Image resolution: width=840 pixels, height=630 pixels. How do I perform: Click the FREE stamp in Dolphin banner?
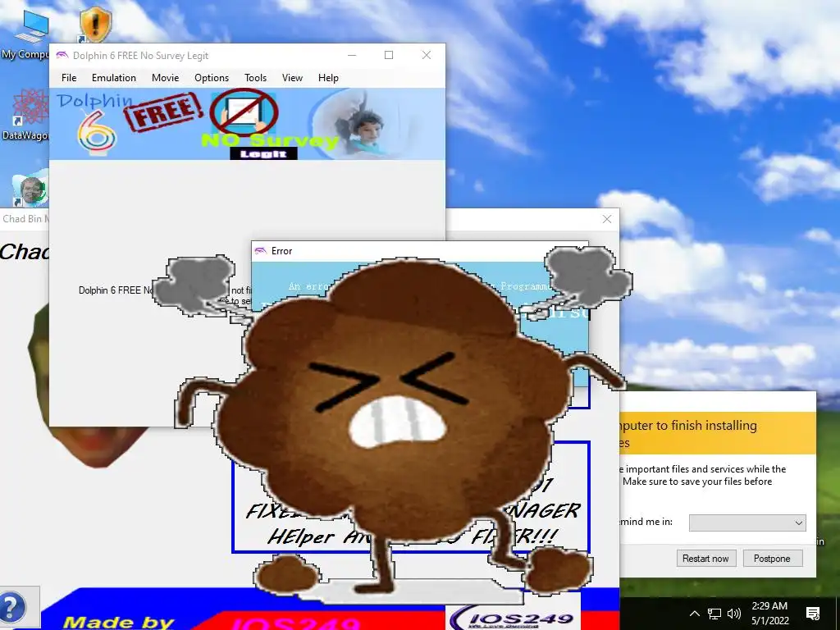coord(163,112)
